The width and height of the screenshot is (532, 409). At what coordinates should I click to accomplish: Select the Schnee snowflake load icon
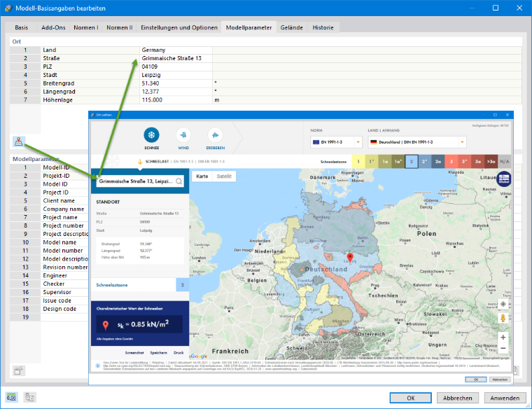tap(151, 135)
